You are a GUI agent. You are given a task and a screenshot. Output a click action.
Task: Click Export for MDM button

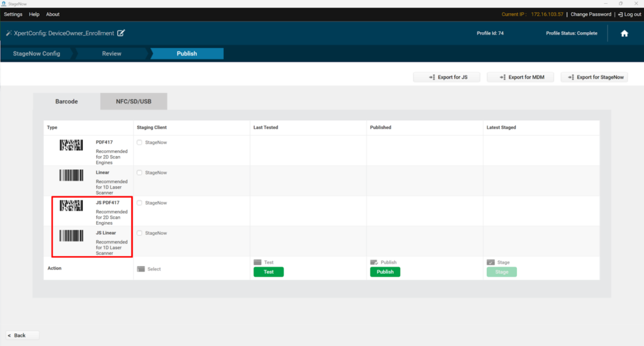pos(520,77)
